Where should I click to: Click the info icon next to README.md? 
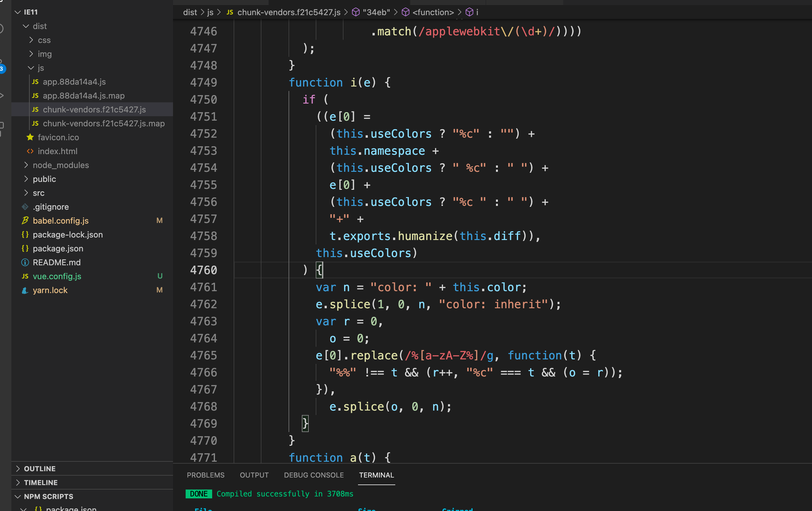pyautogui.click(x=25, y=262)
